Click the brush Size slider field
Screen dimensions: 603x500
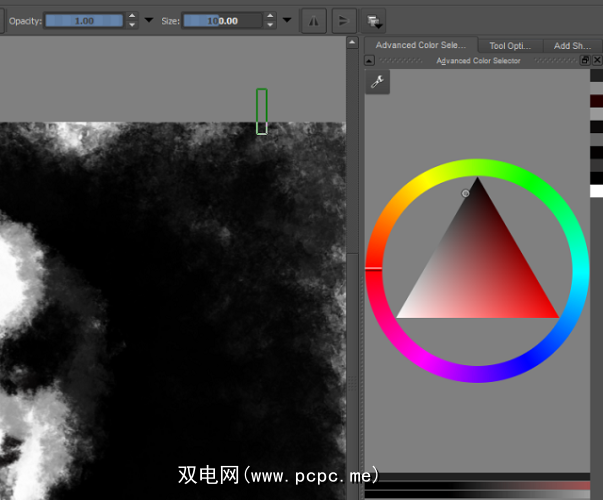[223, 20]
